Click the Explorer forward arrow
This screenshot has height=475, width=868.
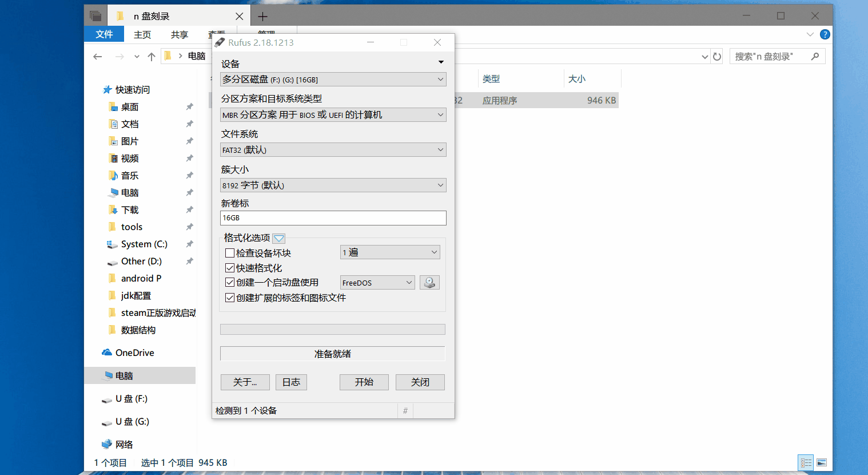pos(120,56)
